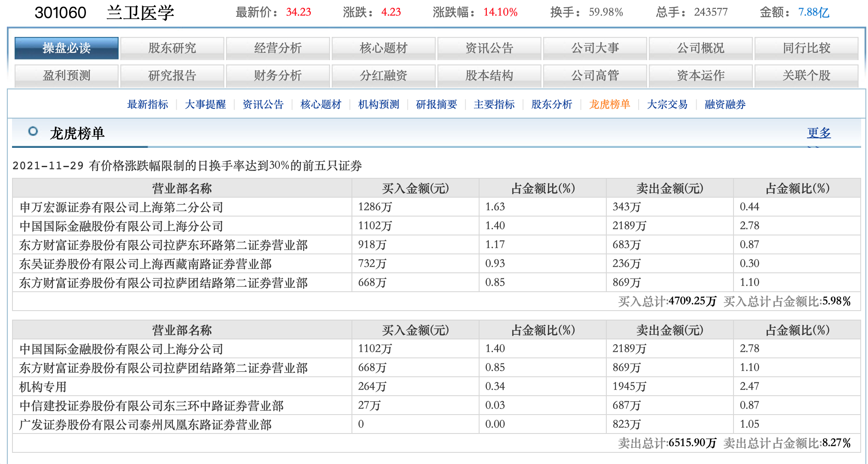The image size is (868, 464).
Task: Switch to 公司高管 tab
Action: (x=595, y=76)
